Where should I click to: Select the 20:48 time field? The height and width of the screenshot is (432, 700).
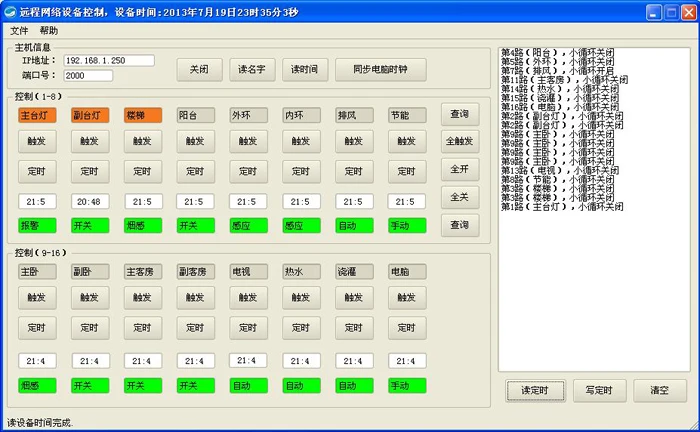pyautogui.click(x=90, y=202)
